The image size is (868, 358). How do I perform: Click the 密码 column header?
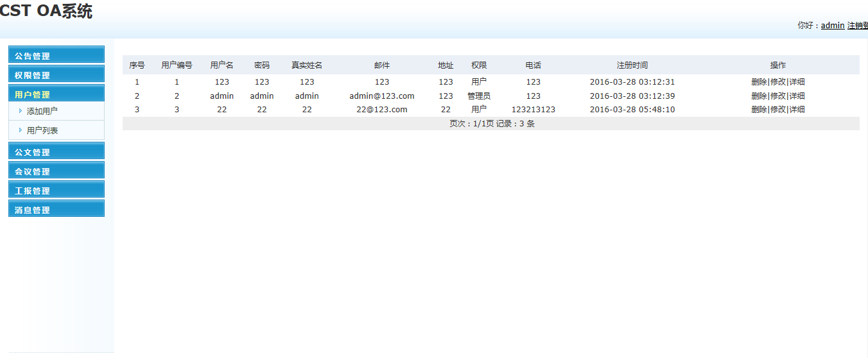[262, 65]
